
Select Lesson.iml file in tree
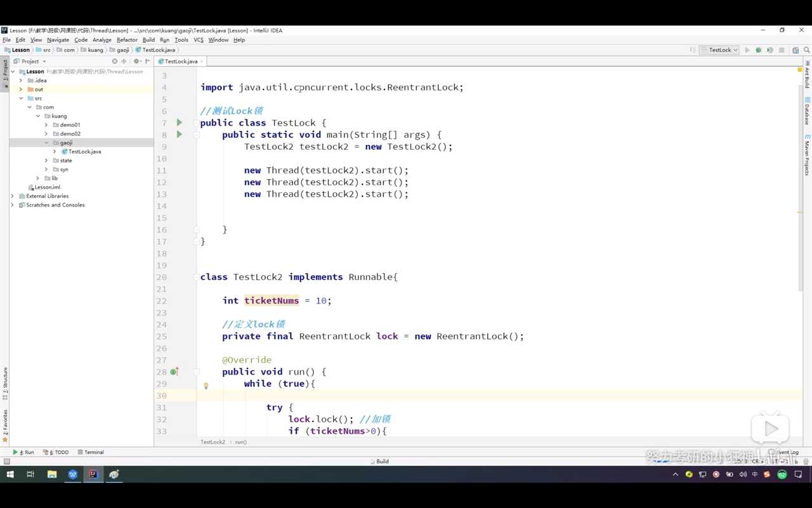pos(43,187)
